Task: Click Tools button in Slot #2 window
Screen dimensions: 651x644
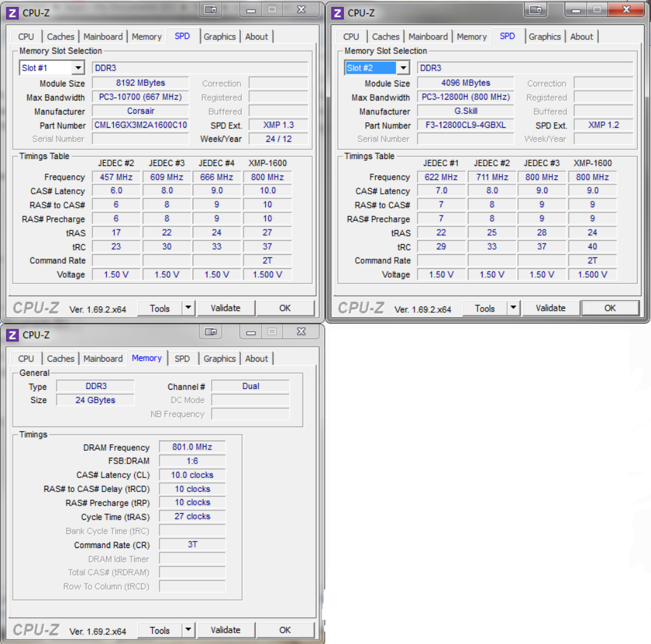Action: (485, 308)
